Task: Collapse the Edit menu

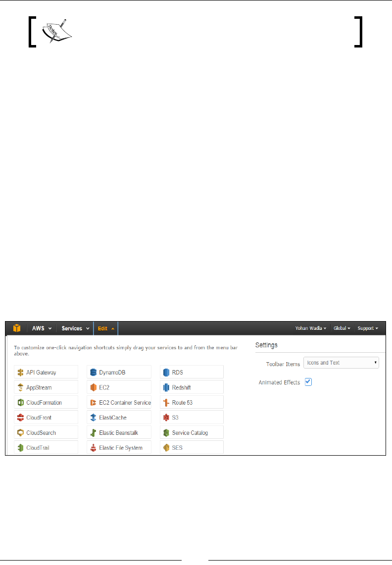Action: coord(106,328)
